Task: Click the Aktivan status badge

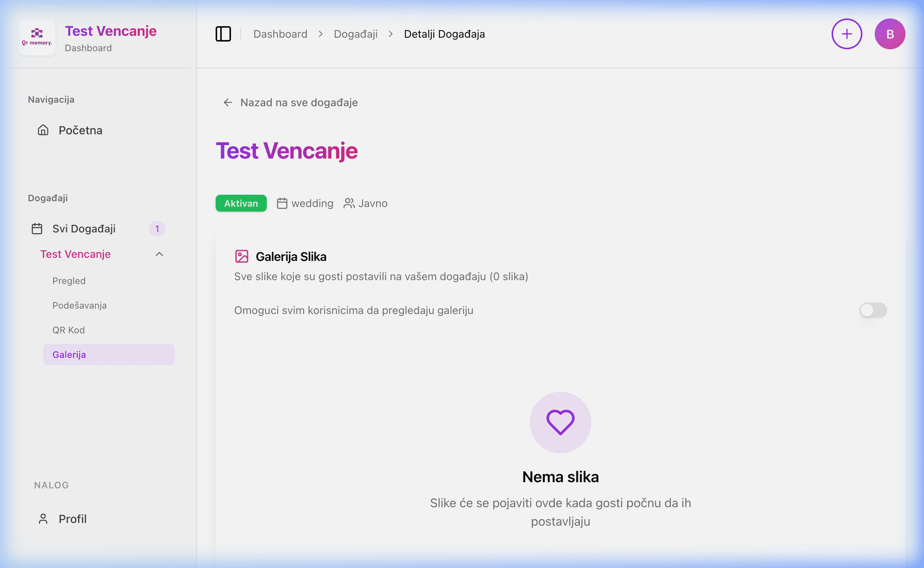Action: point(241,203)
